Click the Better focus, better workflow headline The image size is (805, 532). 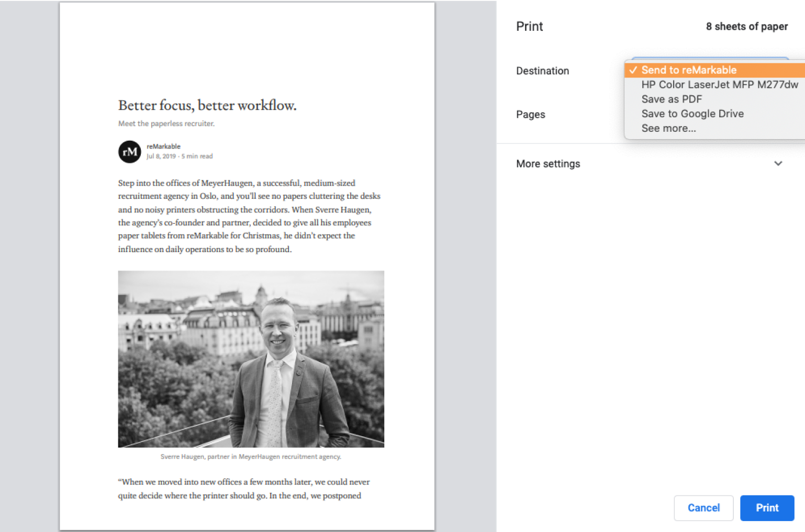pyautogui.click(x=207, y=105)
